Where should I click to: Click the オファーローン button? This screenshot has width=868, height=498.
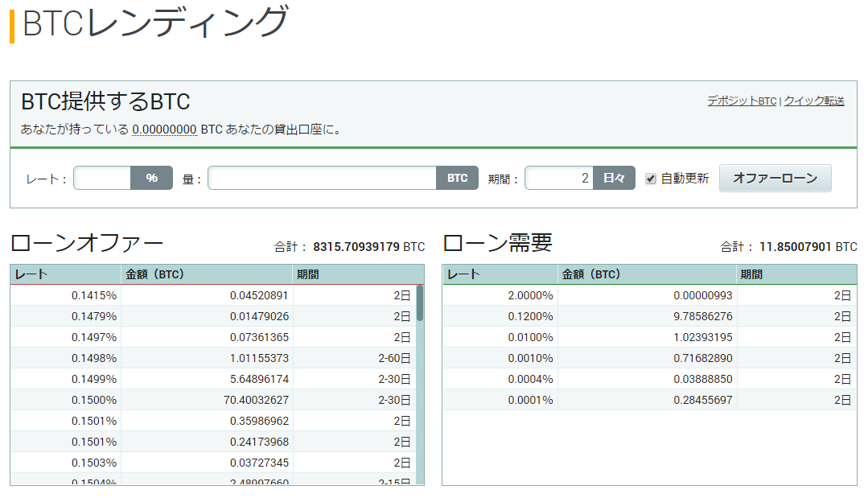pyautogui.click(x=774, y=178)
